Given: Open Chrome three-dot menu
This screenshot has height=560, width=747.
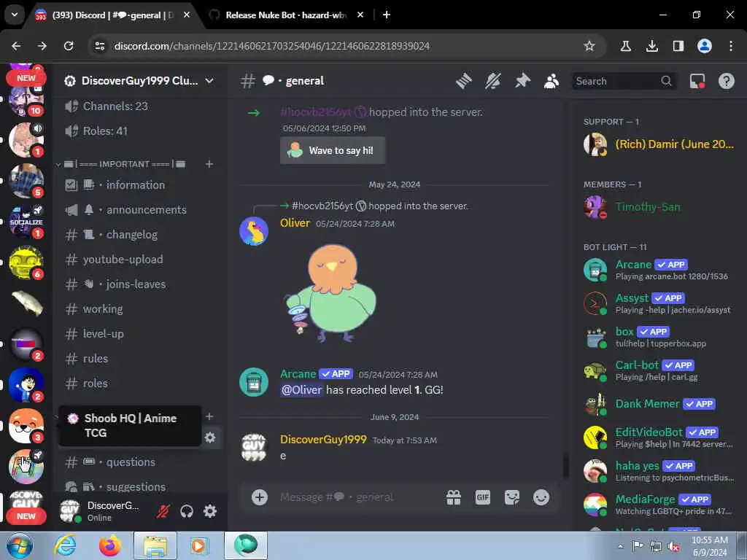Looking at the screenshot, I should click(x=731, y=46).
